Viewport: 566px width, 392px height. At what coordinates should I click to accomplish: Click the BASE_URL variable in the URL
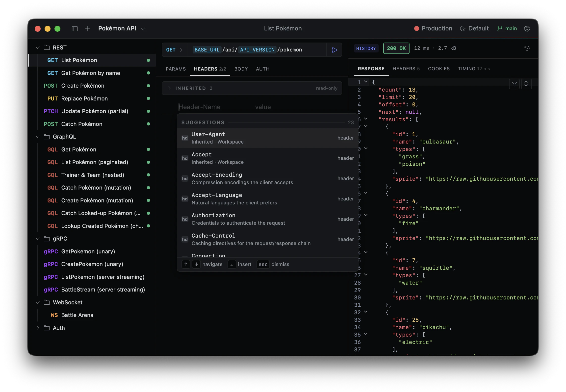pyautogui.click(x=207, y=50)
